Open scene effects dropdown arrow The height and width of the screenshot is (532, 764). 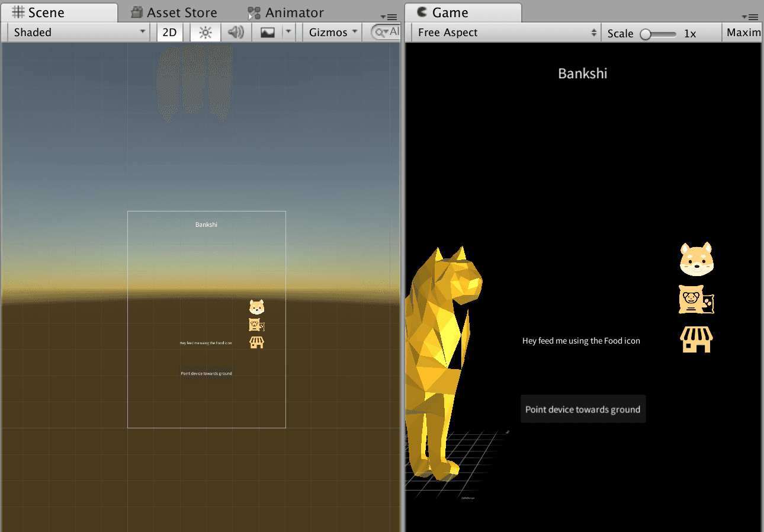tap(288, 33)
